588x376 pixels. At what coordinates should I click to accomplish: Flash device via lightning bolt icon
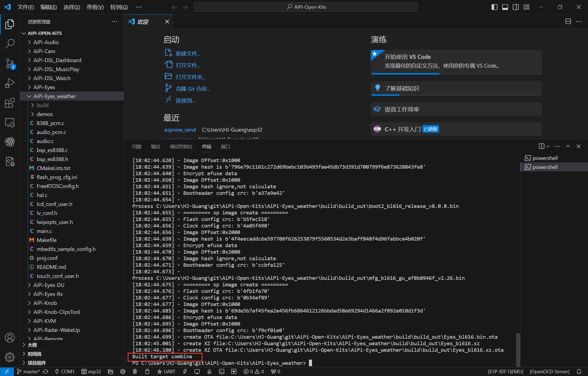click(185, 371)
